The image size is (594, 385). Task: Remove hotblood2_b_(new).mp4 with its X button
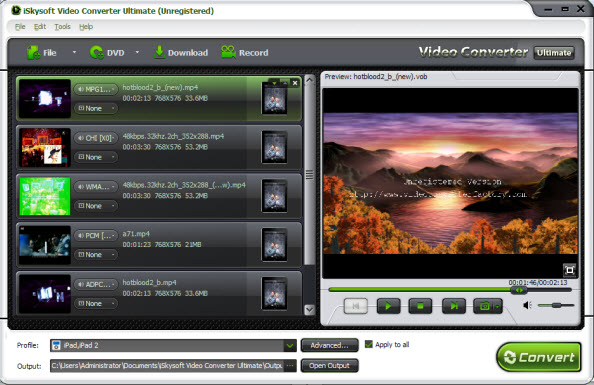coord(295,83)
